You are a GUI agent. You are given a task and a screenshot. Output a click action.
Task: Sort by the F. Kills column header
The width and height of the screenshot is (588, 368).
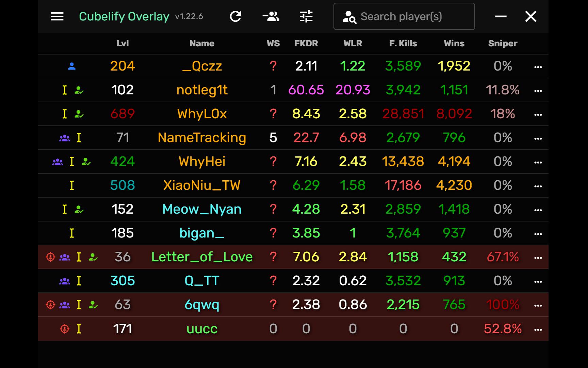(x=403, y=43)
